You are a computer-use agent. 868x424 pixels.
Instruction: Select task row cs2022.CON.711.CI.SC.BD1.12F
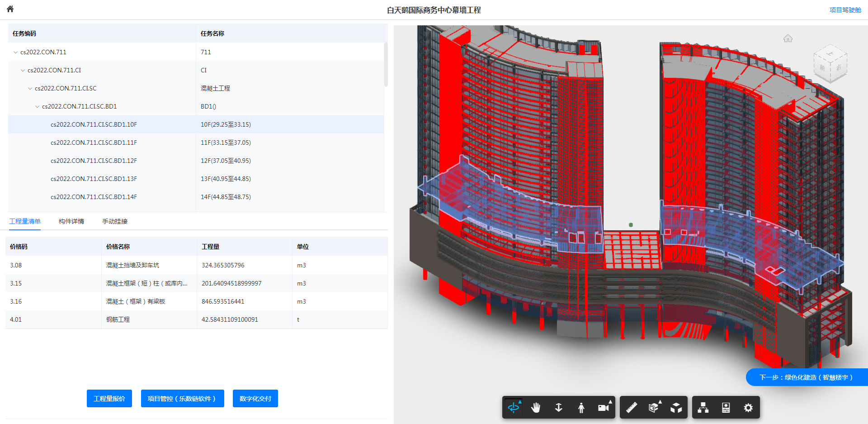pyautogui.click(x=196, y=161)
